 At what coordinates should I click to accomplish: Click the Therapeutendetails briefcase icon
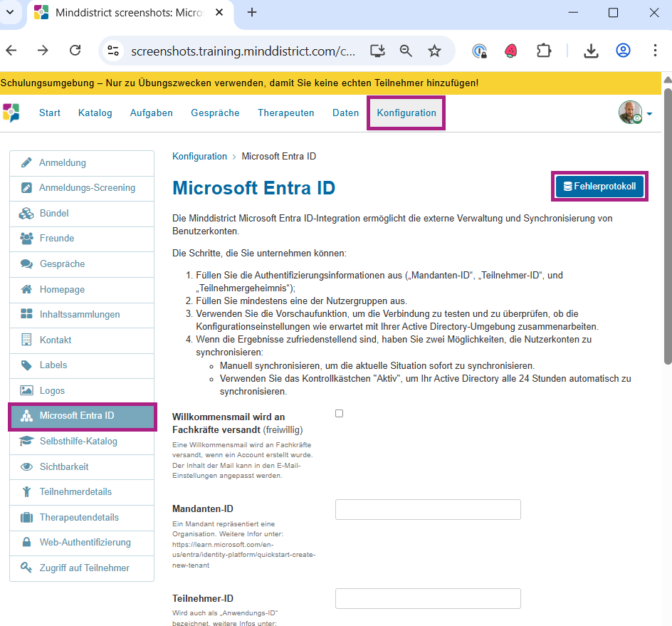pyautogui.click(x=26, y=517)
